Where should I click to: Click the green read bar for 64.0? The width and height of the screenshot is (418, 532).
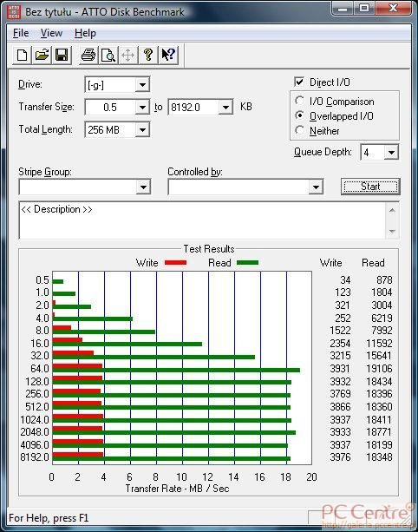coord(176,370)
